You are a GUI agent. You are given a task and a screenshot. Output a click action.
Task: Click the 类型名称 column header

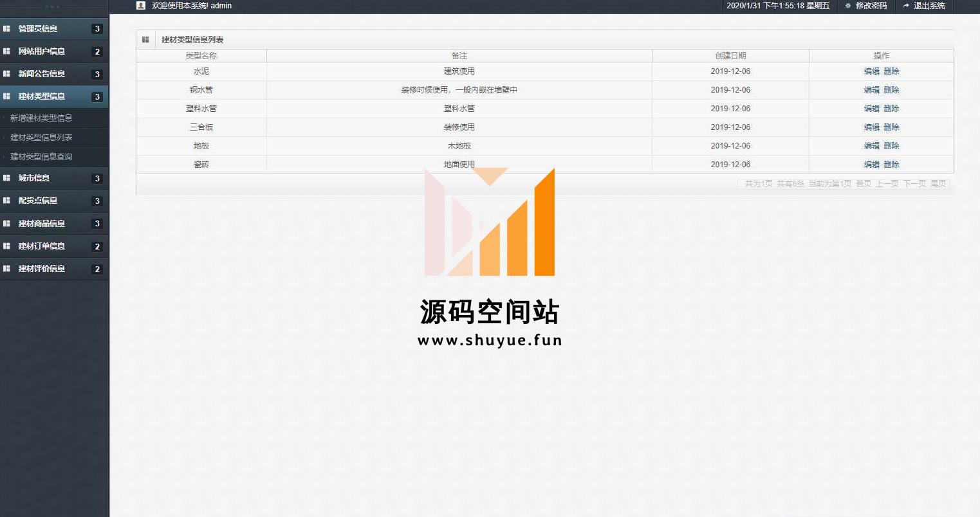[x=201, y=56]
